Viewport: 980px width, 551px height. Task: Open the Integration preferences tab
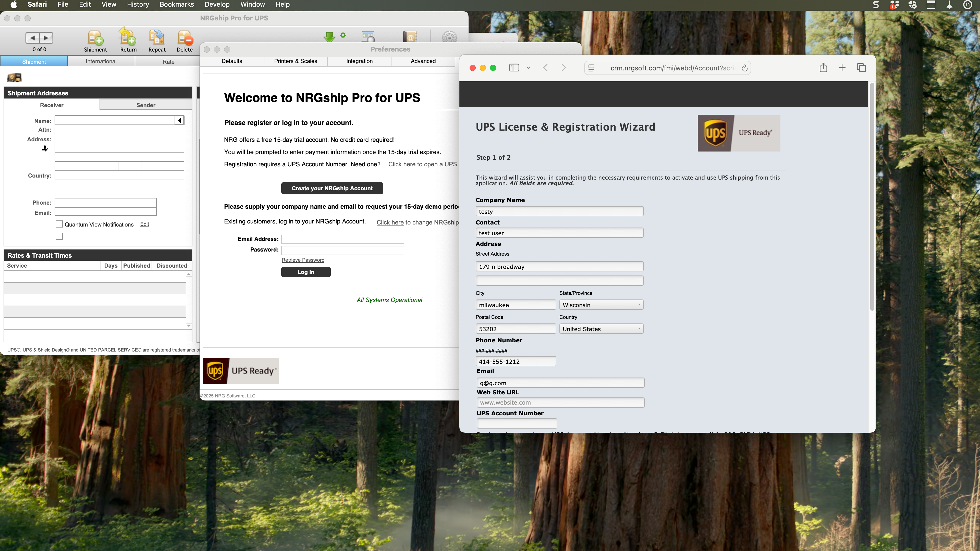coord(359,61)
